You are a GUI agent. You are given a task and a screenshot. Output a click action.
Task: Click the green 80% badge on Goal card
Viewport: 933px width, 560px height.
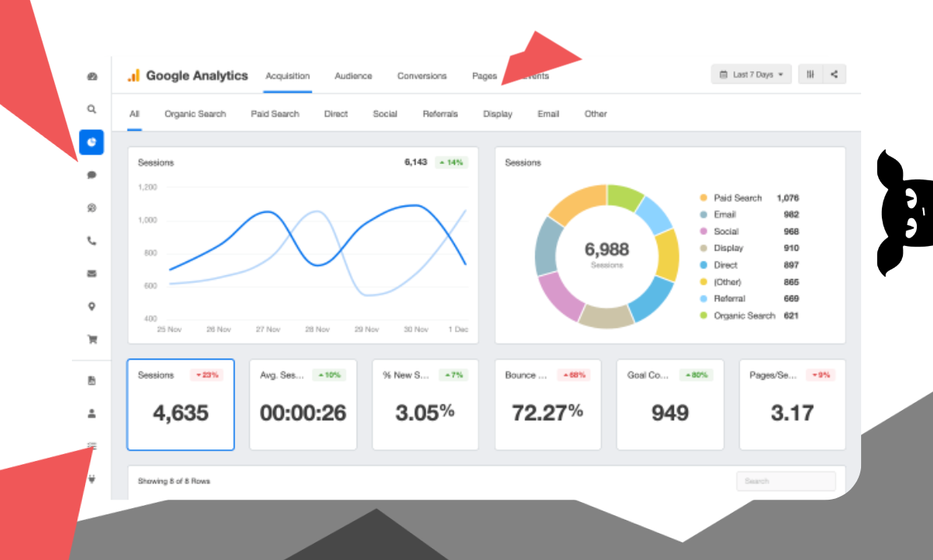[x=696, y=375]
